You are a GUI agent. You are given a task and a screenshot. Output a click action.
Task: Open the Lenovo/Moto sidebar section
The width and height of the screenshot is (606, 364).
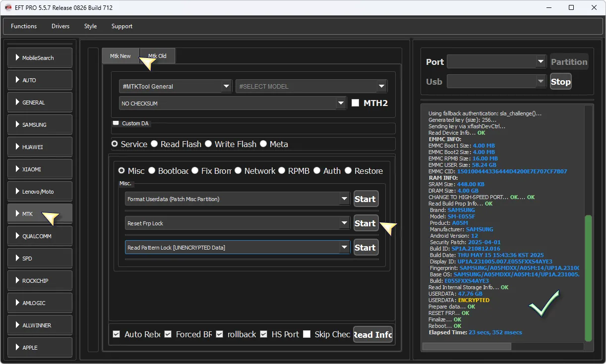(40, 192)
